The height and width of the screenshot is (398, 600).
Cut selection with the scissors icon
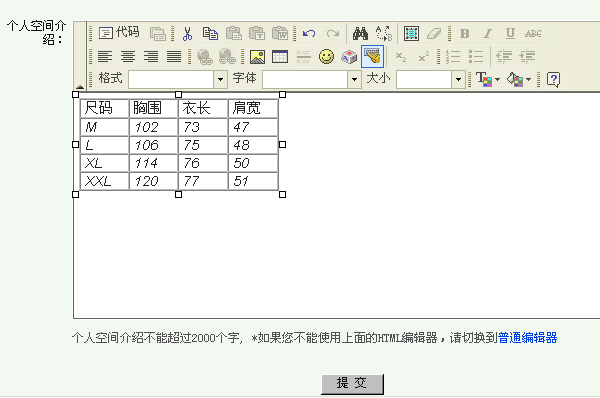point(187,34)
